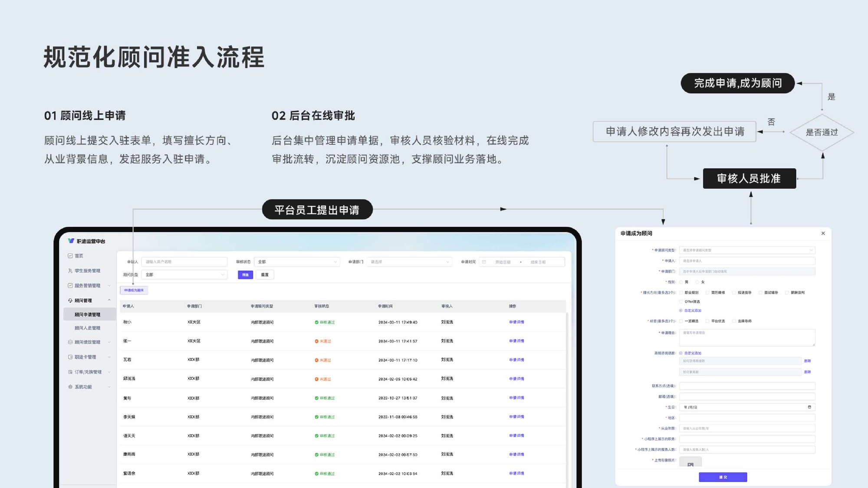Click the calendar icon in 生日 field
The height and width of the screenshot is (488, 868).
[809, 407]
